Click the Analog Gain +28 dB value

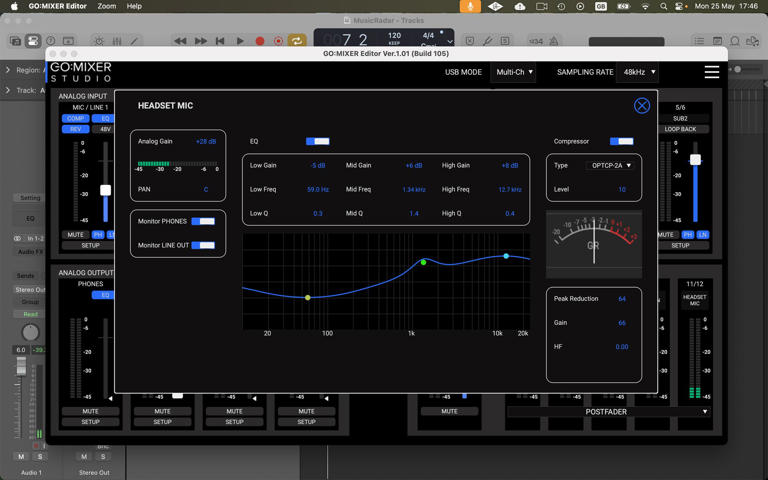pos(206,141)
